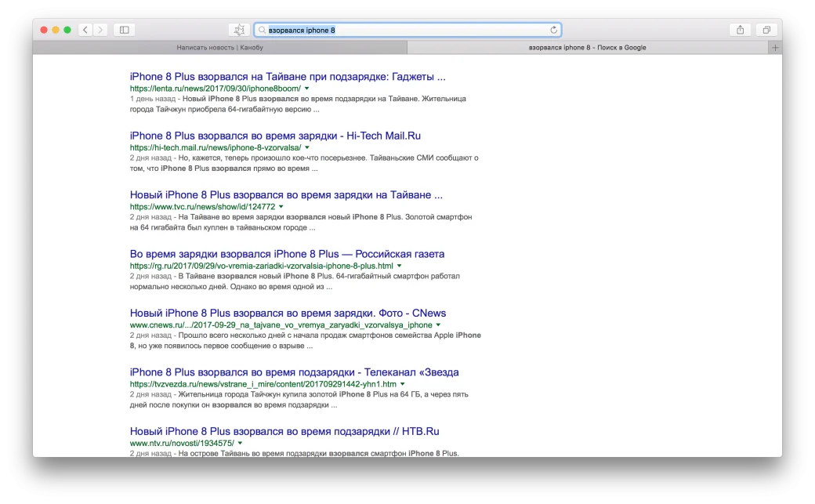Open the CNews result headline
Viewport: 815px width, 504px height.
coord(288,313)
